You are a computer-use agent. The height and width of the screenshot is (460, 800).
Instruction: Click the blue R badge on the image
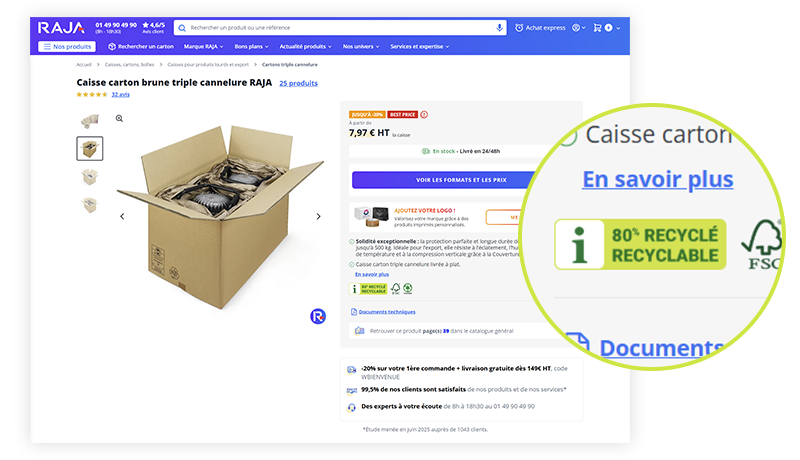pyautogui.click(x=318, y=316)
